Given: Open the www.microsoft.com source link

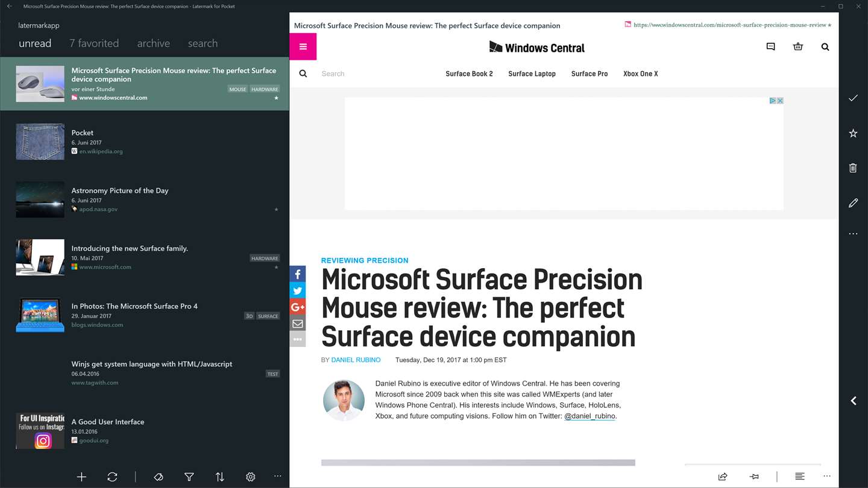Looking at the screenshot, I should tap(105, 267).
